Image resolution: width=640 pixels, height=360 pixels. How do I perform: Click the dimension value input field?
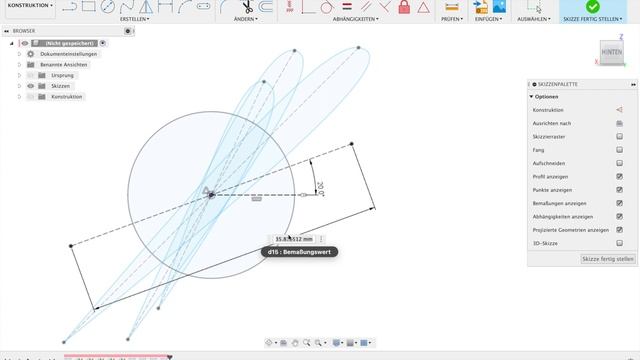293,239
